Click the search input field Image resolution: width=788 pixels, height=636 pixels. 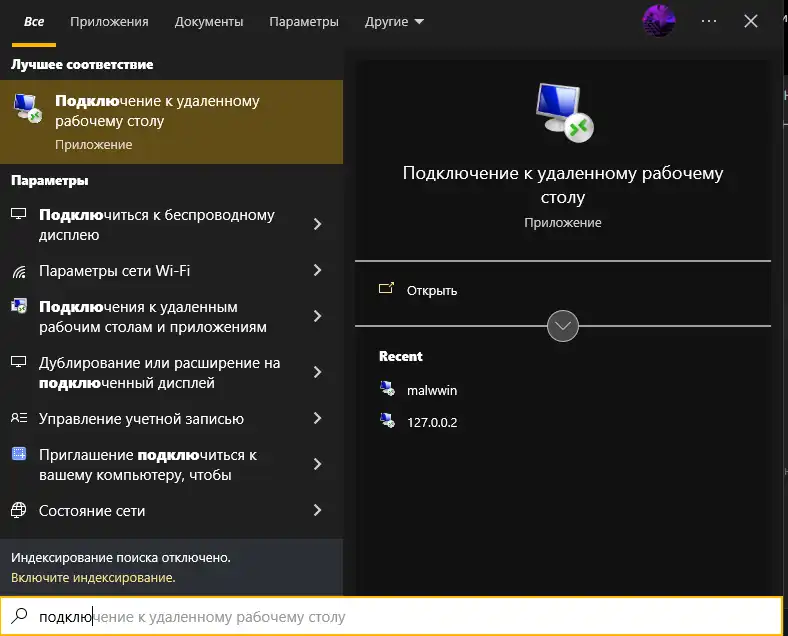[x=400, y=617]
